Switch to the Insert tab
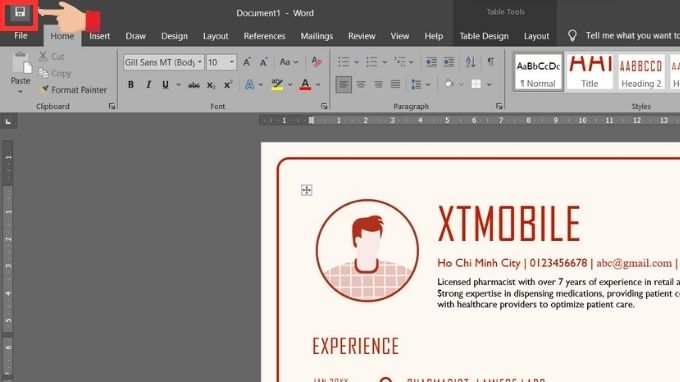 99,36
